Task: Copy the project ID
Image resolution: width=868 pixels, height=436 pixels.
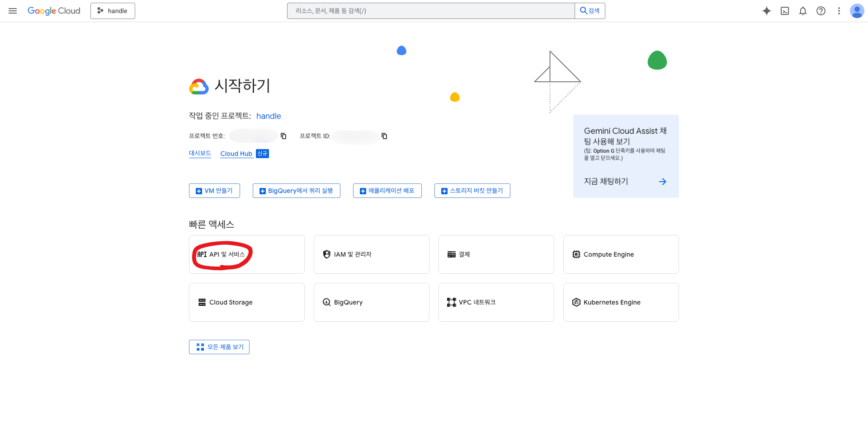Action: coord(384,136)
